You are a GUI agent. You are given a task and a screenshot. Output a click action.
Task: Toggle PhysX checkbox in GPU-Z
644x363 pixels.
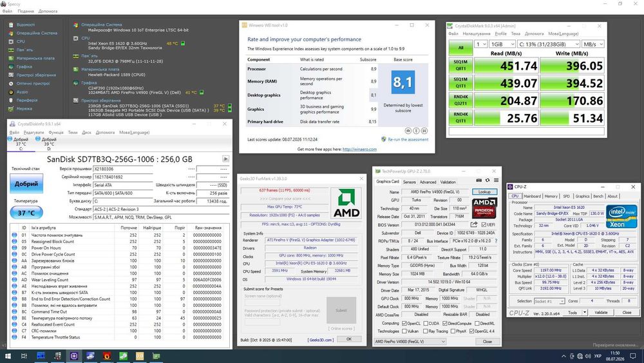pos(453,331)
